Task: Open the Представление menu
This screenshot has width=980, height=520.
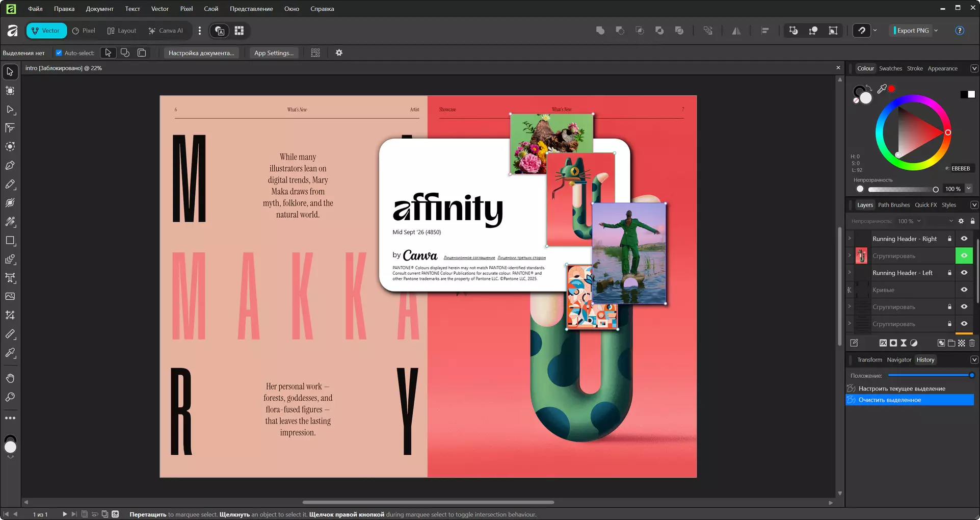Action: click(251, 9)
